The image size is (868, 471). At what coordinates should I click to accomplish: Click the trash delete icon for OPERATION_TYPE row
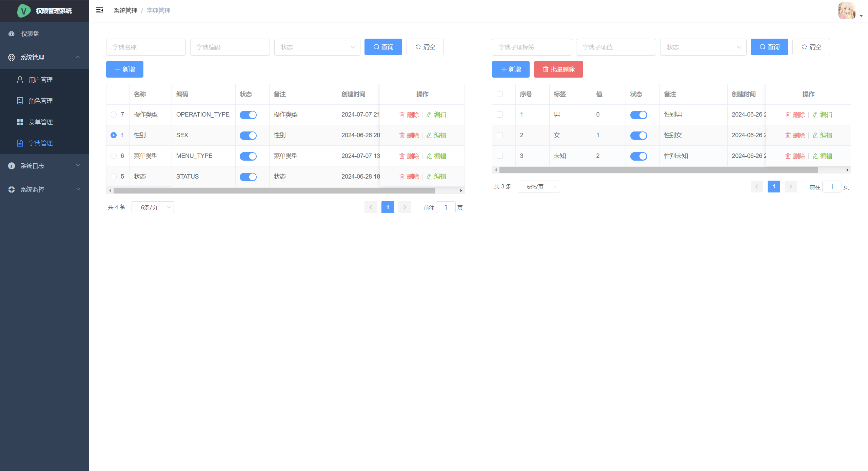[402, 115]
